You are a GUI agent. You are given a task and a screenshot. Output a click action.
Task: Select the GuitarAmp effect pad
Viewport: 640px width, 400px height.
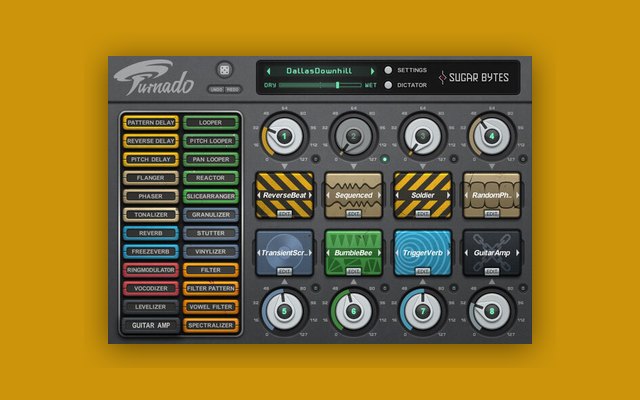pos(492,253)
